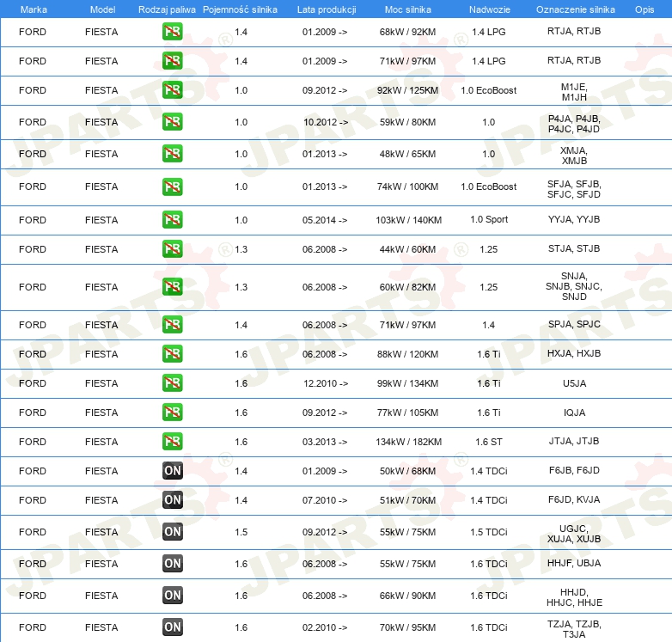Viewport: 672px width, 642px height.
Task: Click the ON icon for the 66kW / 90KM row
Action: 173,596
